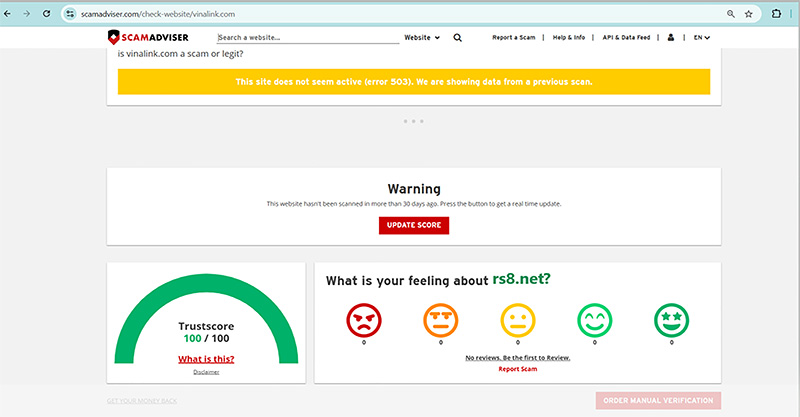The height and width of the screenshot is (417, 800).
Task: Click the three-dot loading indicator
Action: (414, 121)
